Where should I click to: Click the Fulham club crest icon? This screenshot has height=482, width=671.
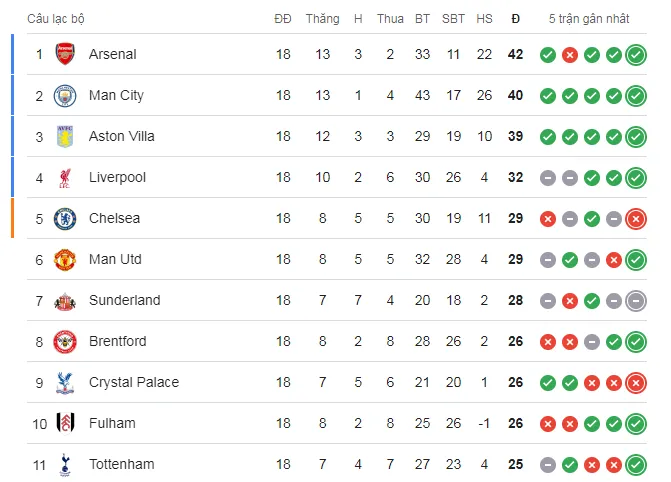[x=65, y=423]
